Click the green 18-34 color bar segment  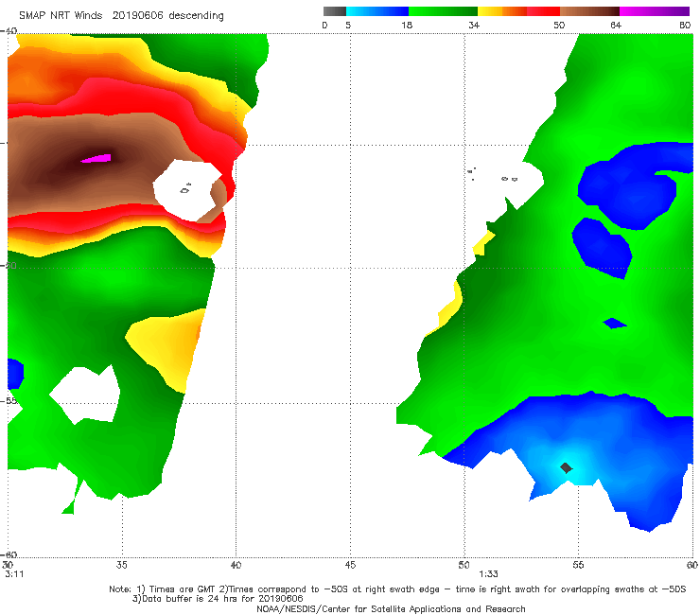tap(443, 11)
